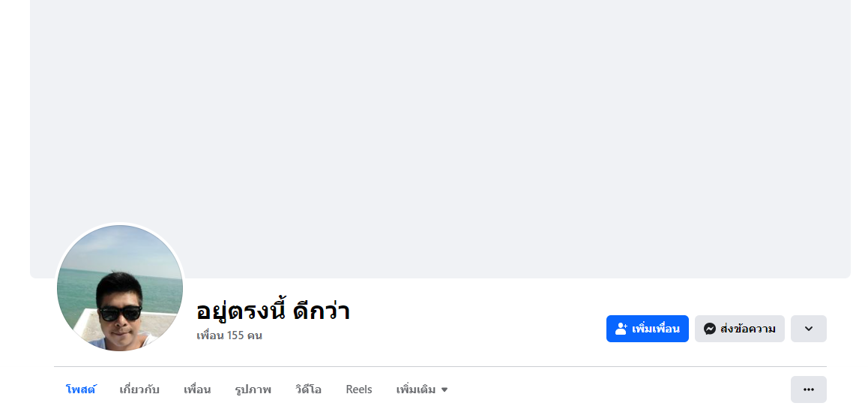Screen dimensions: 868x409
Task: Click the profile name อยู่ตรงนี้ ดีกว่า
Action: point(273,311)
